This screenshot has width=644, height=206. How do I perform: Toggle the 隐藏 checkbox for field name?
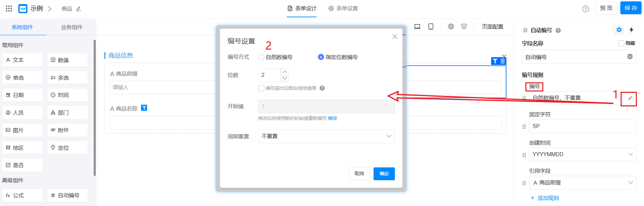tap(621, 43)
